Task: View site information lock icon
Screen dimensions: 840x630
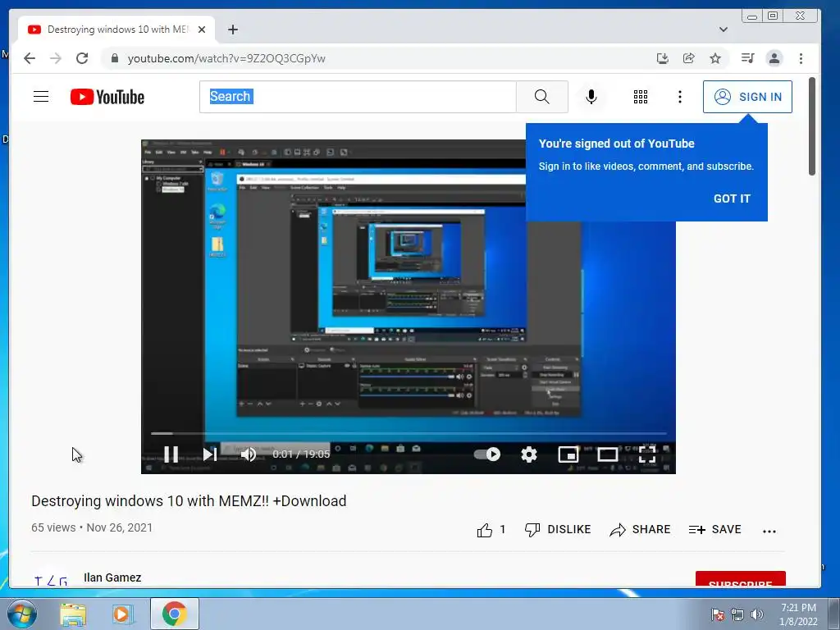Action: pyautogui.click(x=114, y=58)
